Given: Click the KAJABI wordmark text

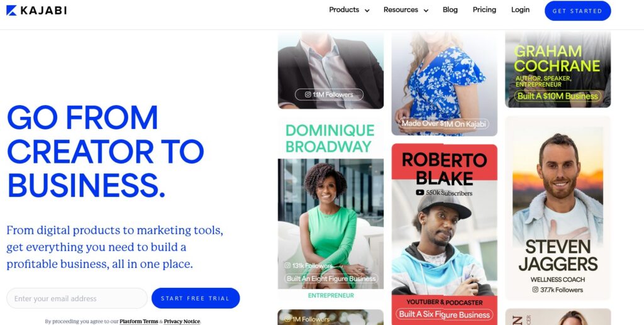Looking at the screenshot, I should 43,10.
